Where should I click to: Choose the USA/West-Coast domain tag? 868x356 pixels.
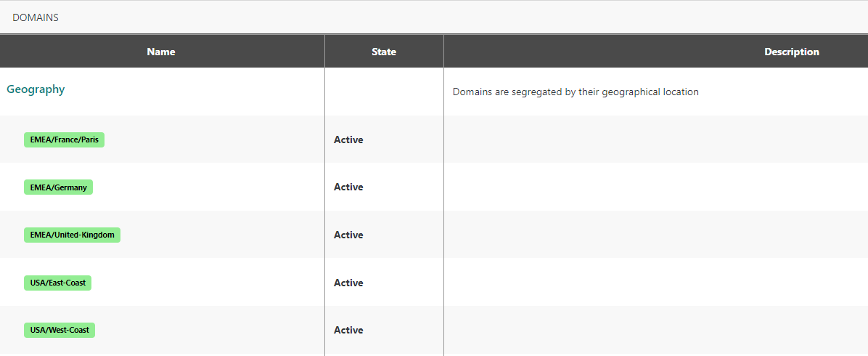(60, 330)
